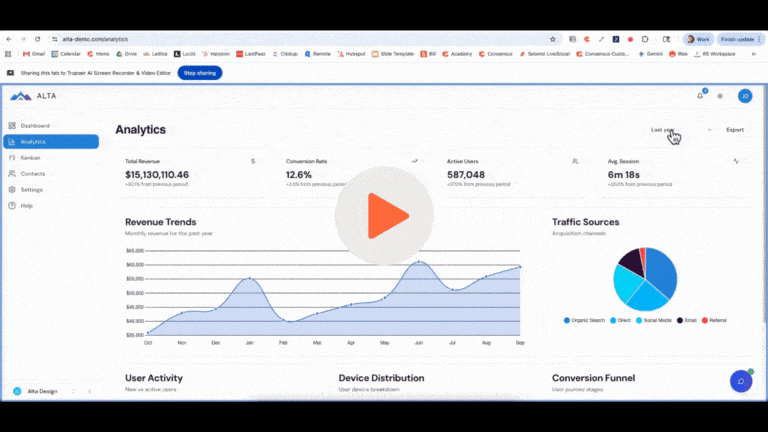Image resolution: width=768 pixels, height=432 pixels.
Task: Click the Alta Design workspace avatar
Action: [x=17, y=391]
